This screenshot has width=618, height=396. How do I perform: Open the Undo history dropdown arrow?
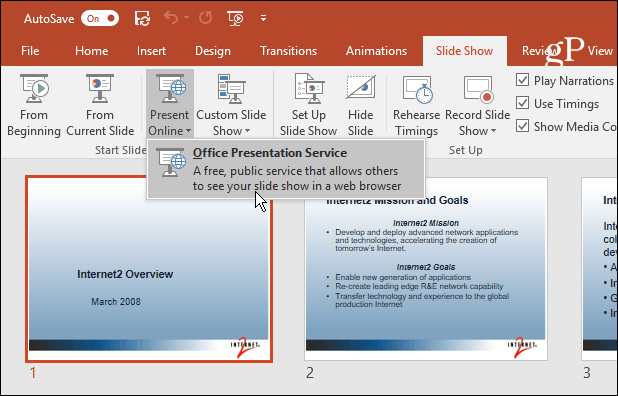(x=186, y=18)
